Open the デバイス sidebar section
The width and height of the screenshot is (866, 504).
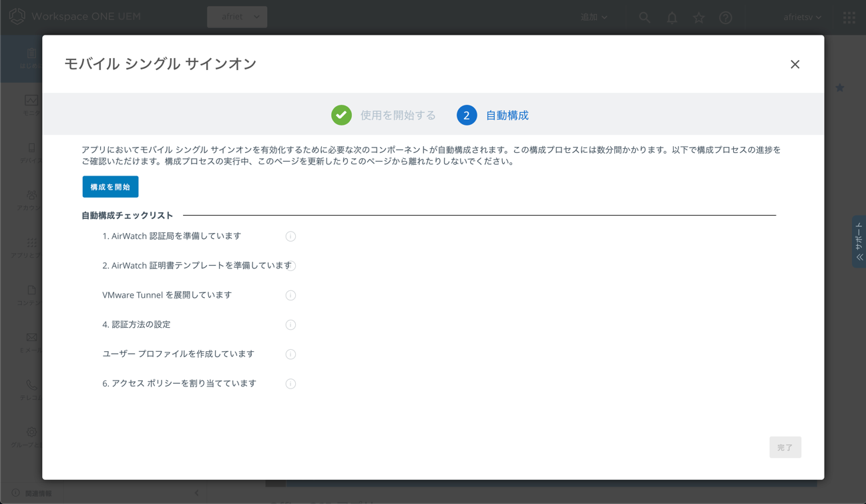tap(31, 153)
